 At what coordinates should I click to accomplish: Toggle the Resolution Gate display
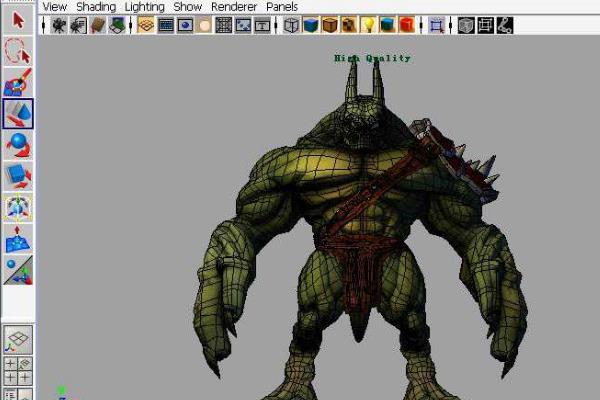[x=185, y=26]
